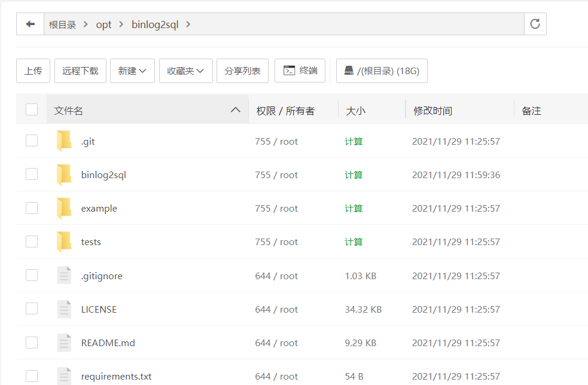Toggle the select-all checkbox in header
Image resolution: width=588 pixels, height=385 pixels.
point(32,109)
